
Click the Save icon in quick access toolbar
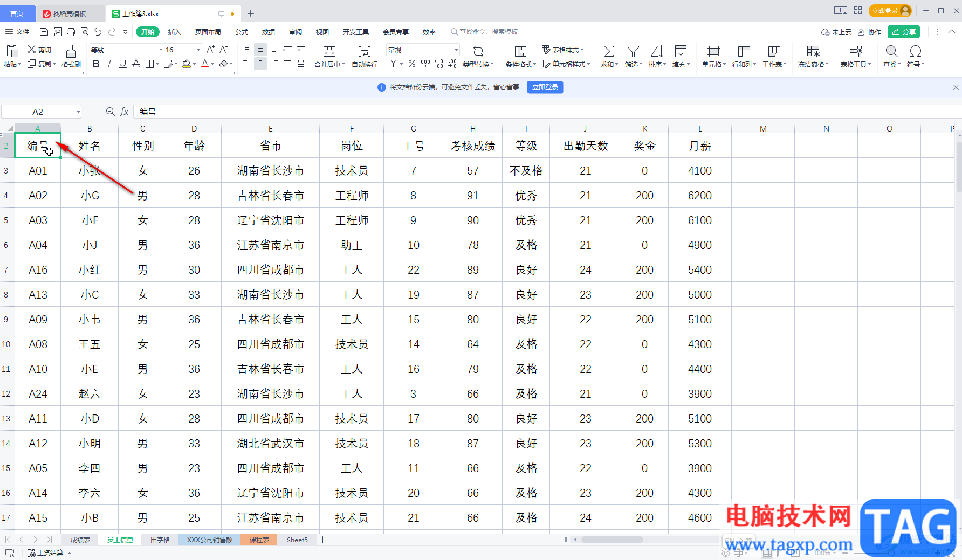44,32
